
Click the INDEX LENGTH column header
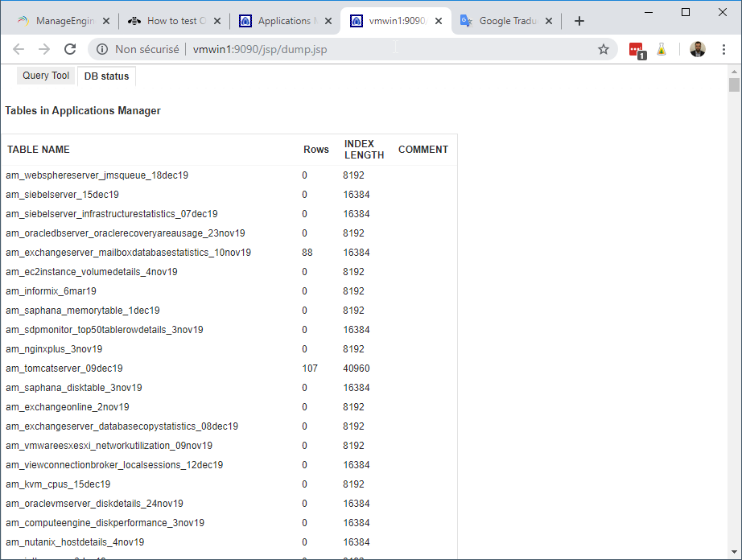pyautogui.click(x=364, y=150)
